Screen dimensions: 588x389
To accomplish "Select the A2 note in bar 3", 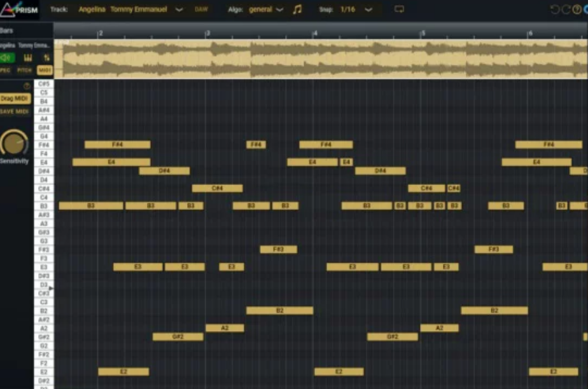I will tap(225, 328).
